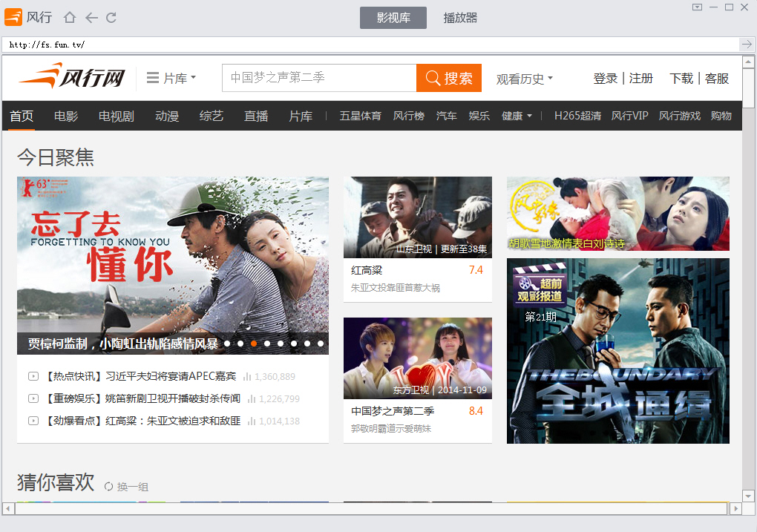Image resolution: width=757 pixels, height=532 pixels.
Task: Switch to the 影视库 tab
Action: pyautogui.click(x=393, y=18)
